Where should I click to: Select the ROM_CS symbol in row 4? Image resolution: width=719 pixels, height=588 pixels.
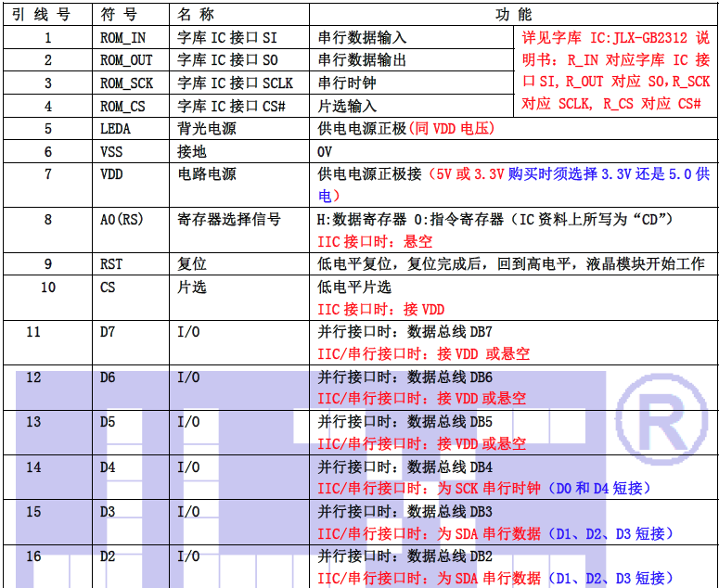pyautogui.click(x=122, y=106)
